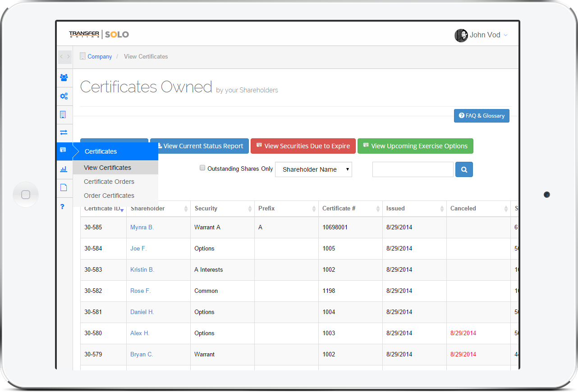This screenshot has height=392, width=578.
Task: Sort by Canceled column
Action: click(478, 209)
